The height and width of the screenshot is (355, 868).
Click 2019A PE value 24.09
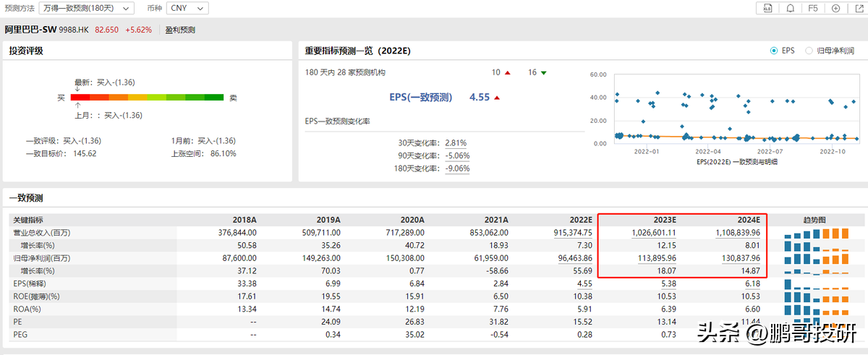(331, 321)
